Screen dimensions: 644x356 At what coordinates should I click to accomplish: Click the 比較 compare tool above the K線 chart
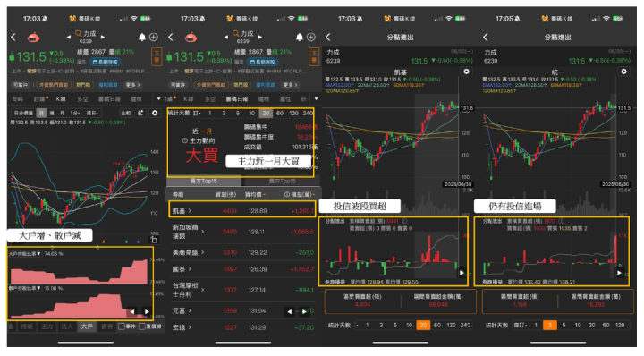coord(126,113)
